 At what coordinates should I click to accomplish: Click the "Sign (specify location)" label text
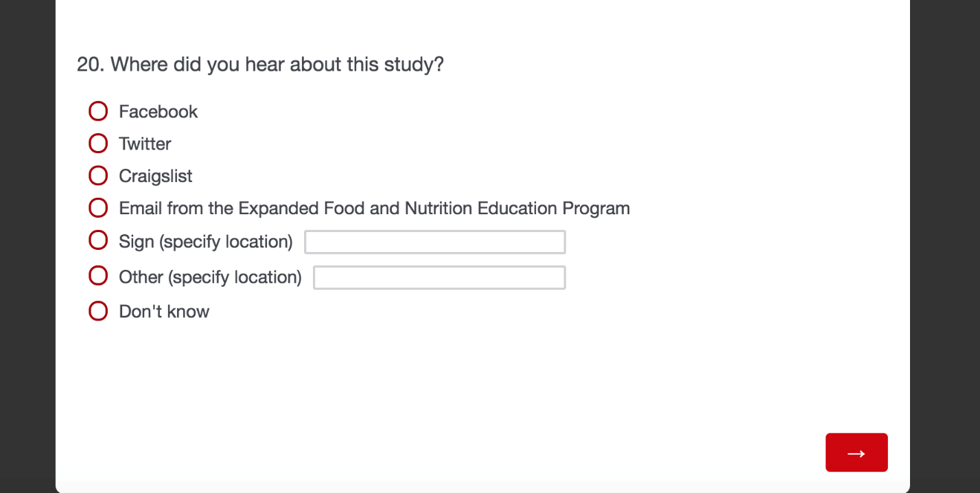pyautogui.click(x=205, y=242)
